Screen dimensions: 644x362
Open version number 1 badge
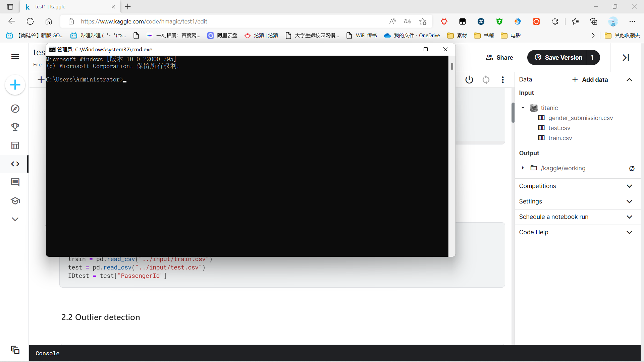pyautogui.click(x=592, y=58)
